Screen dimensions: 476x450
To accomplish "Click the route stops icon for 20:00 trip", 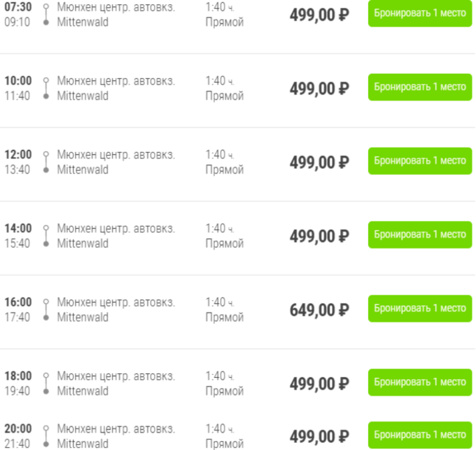I will click(x=46, y=437).
